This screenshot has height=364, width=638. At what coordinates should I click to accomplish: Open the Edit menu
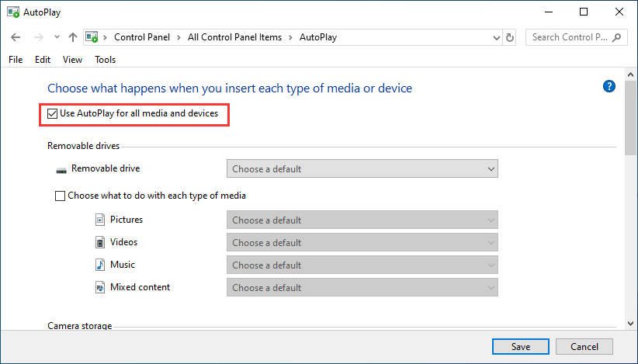click(43, 60)
